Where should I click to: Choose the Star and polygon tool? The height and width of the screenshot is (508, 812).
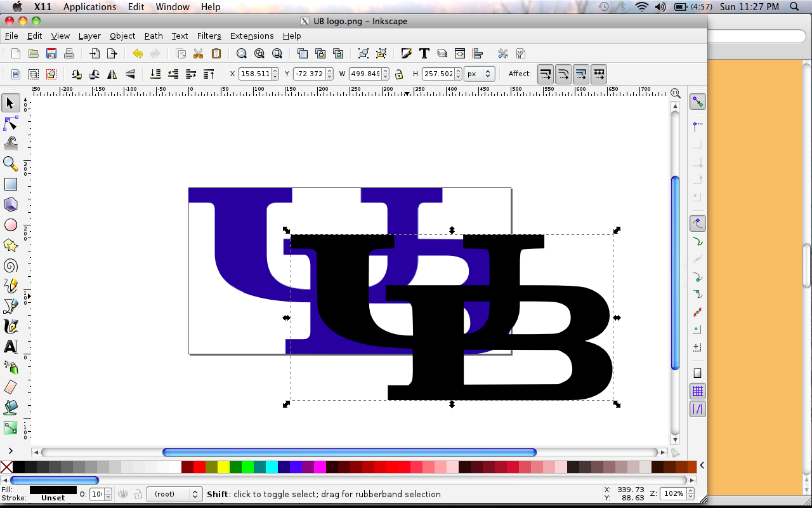[11, 245]
